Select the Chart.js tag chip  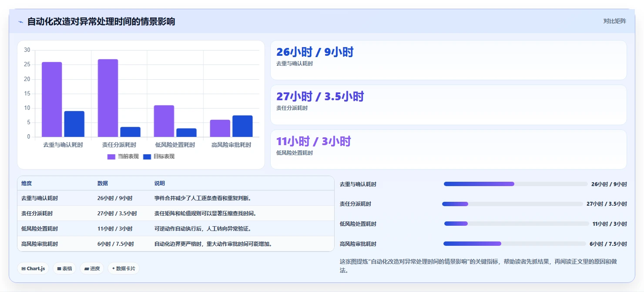33,268
